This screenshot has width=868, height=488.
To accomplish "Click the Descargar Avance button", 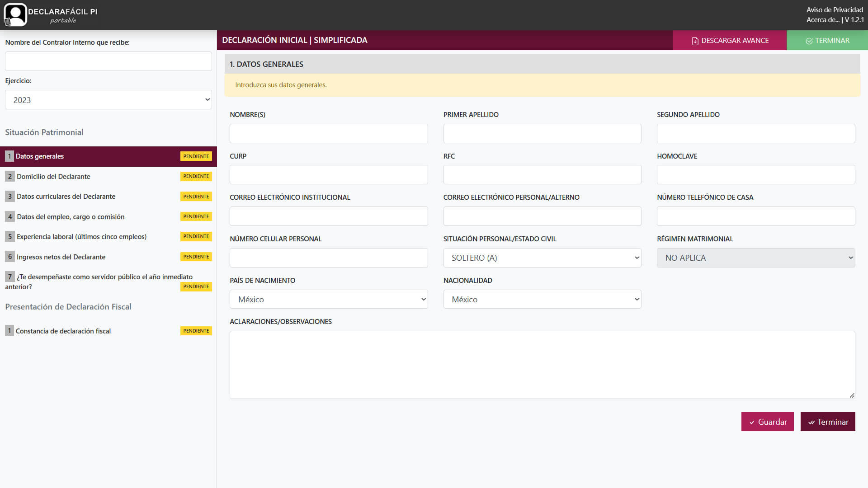I will tap(730, 40).
